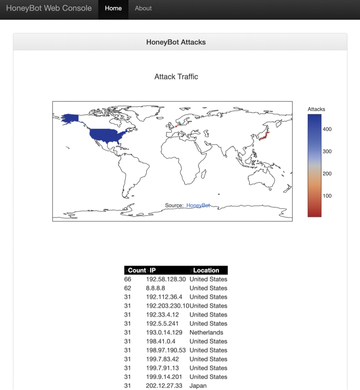Click the Attack Traffic chart title
Viewport: 360px width, 390px height.
[176, 77]
